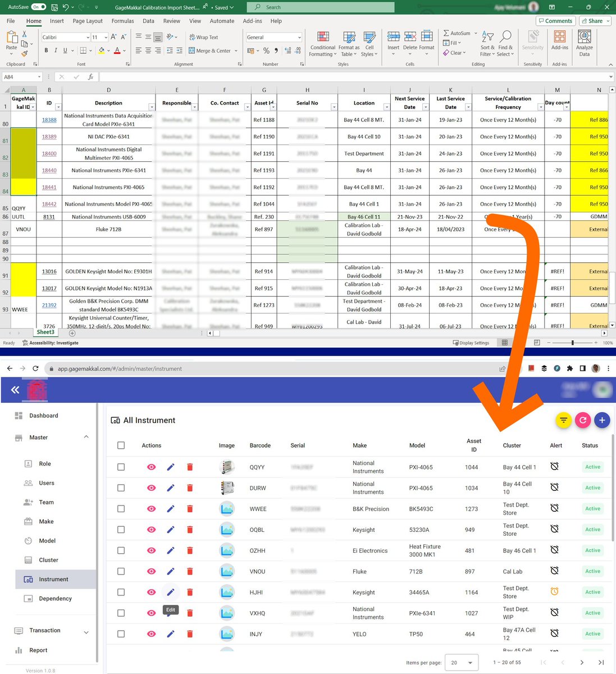The width and height of the screenshot is (616, 674).
Task: Open the items per page dropdown
Action: (462, 662)
